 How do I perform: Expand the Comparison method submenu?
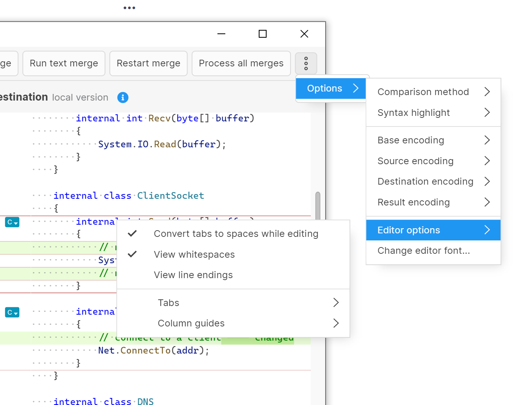(x=423, y=92)
